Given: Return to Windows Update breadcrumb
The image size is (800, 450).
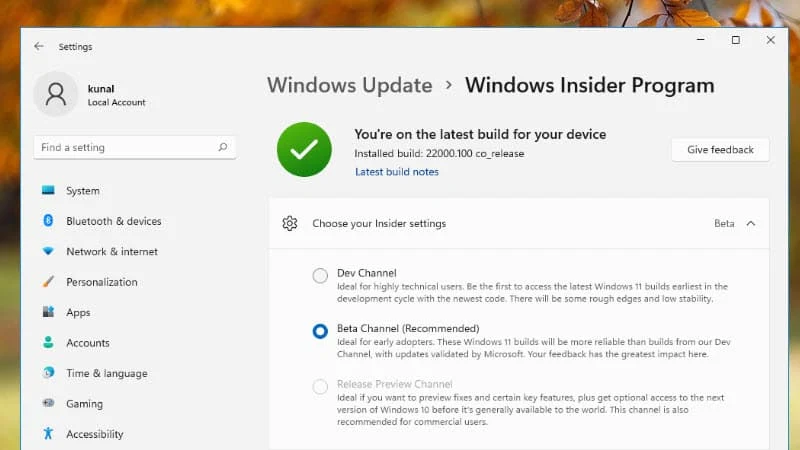Looking at the screenshot, I should [349, 85].
